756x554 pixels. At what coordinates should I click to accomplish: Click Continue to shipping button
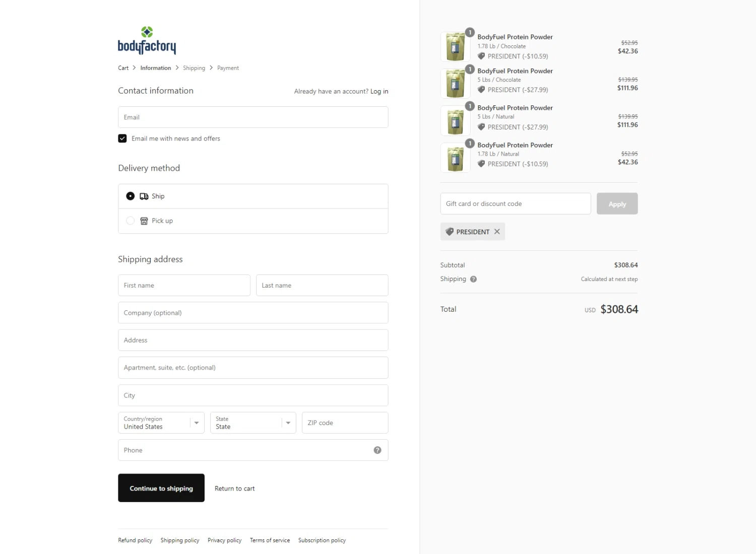click(161, 488)
